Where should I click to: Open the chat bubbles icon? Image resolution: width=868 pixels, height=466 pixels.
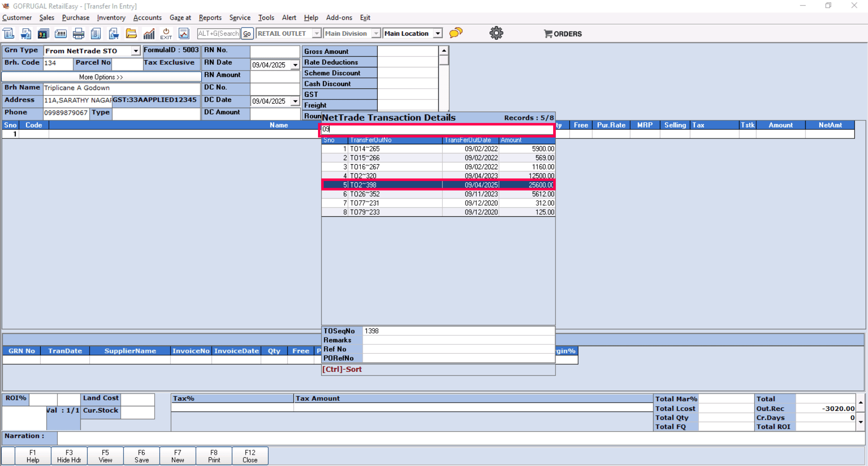pos(456,33)
